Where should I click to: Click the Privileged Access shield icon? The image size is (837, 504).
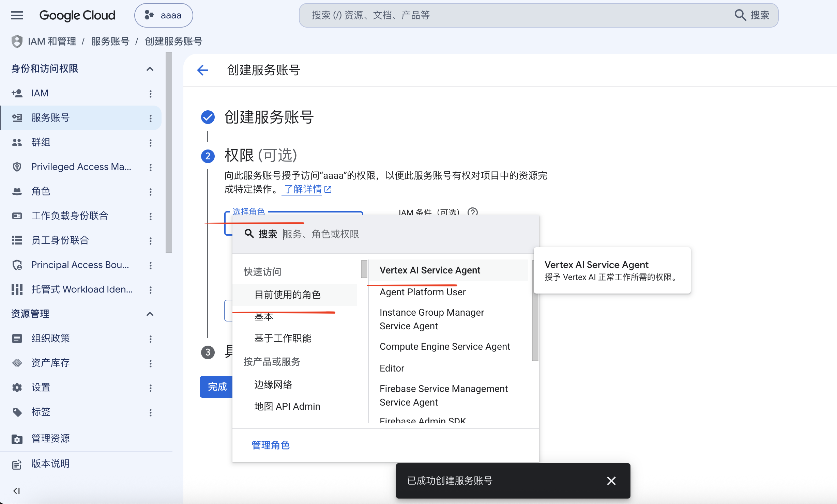coord(17,167)
